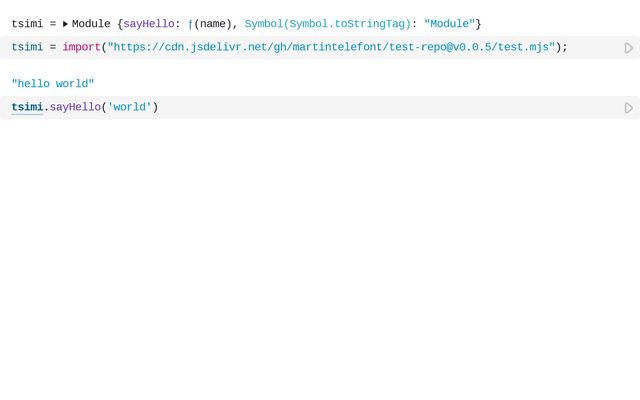Click the semicolon ending the import statement

(564, 47)
